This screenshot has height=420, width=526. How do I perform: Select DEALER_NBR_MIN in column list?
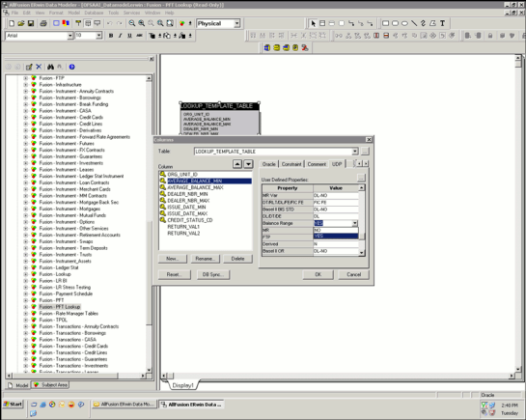(x=187, y=194)
